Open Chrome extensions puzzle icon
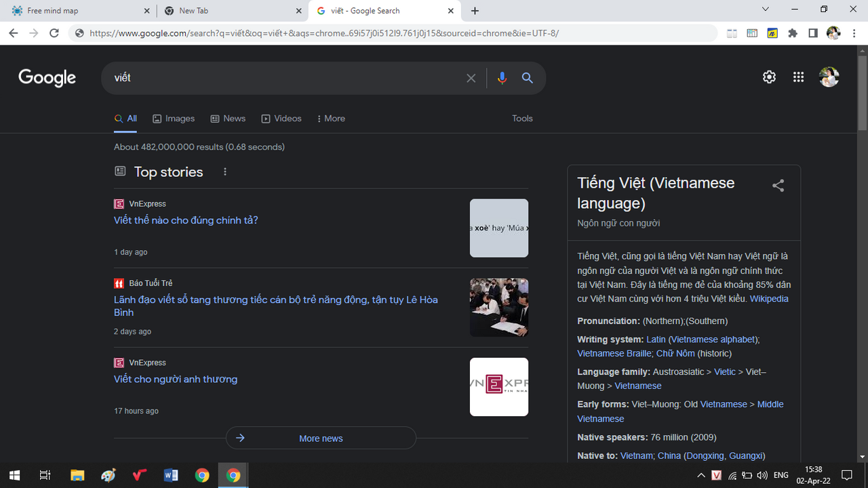The width and height of the screenshot is (868, 488). pos(792,33)
